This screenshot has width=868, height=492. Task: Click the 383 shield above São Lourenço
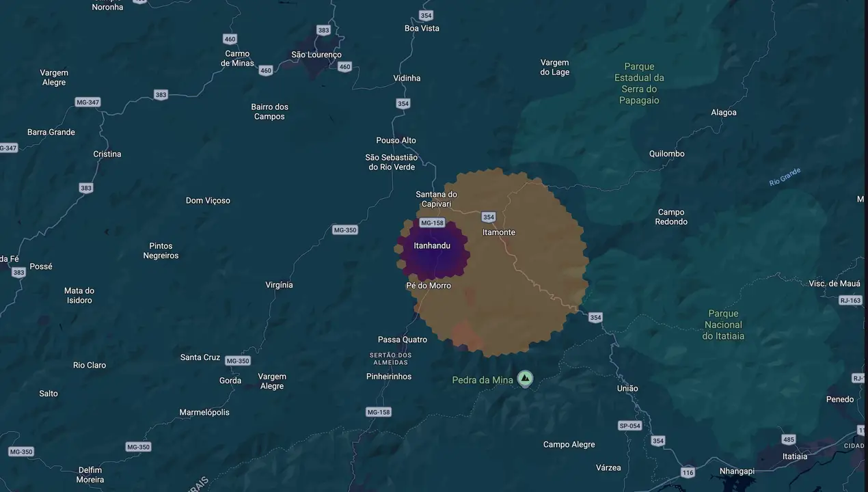323,30
